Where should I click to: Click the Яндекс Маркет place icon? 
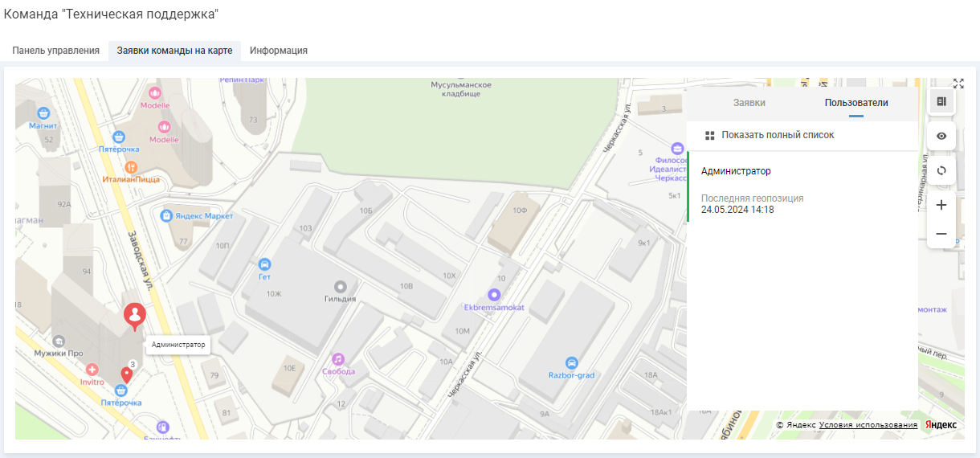[x=166, y=215]
